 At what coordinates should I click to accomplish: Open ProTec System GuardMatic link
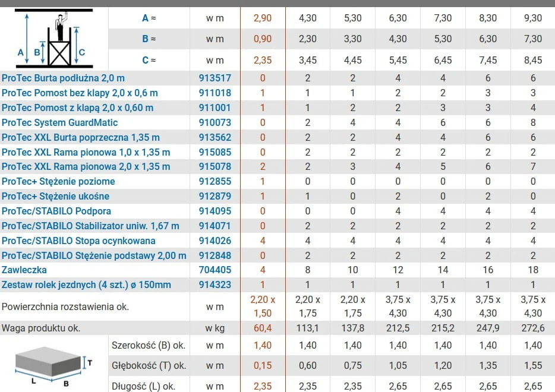(x=59, y=123)
